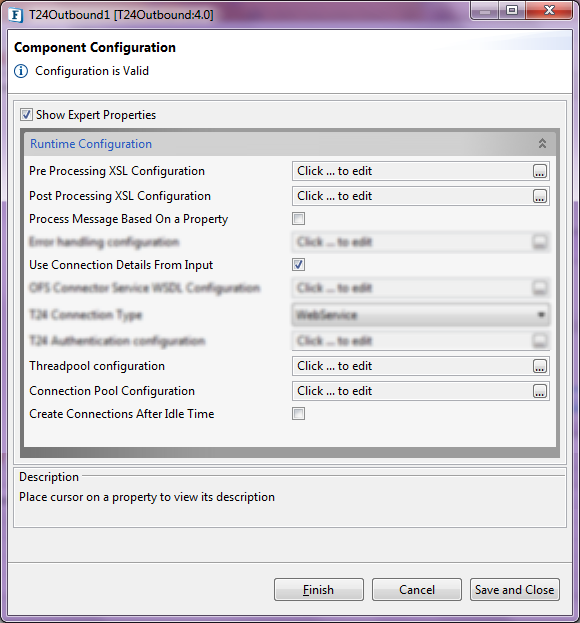
Task: Click the Runtime Configuration section header
Action: 290,143
